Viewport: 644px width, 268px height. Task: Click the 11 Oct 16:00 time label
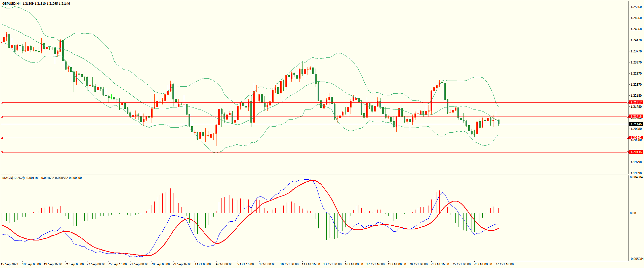(x=311, y=264)
